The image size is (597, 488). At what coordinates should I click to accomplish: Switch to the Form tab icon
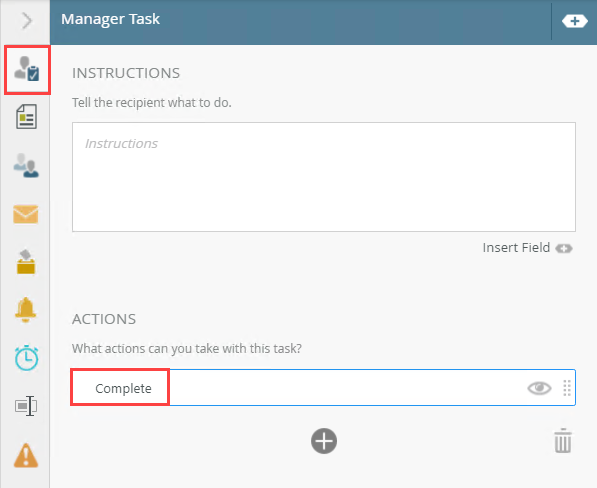pos(26,117)
